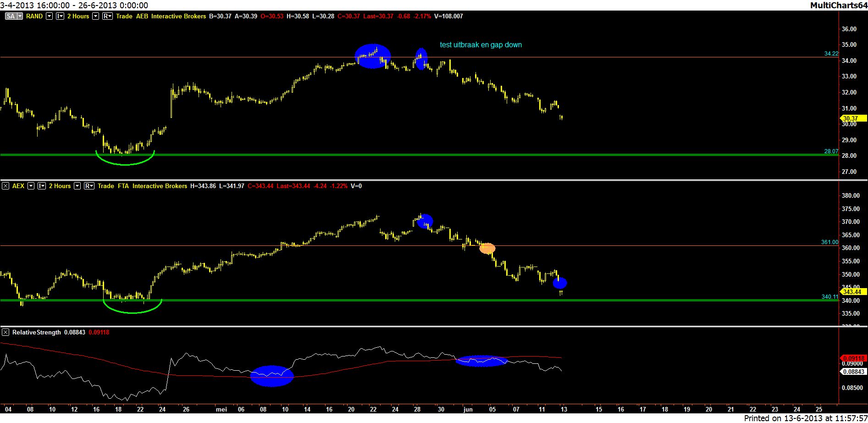
Task: Open the bar type selector on RAND chart
Action: point(60,16)
